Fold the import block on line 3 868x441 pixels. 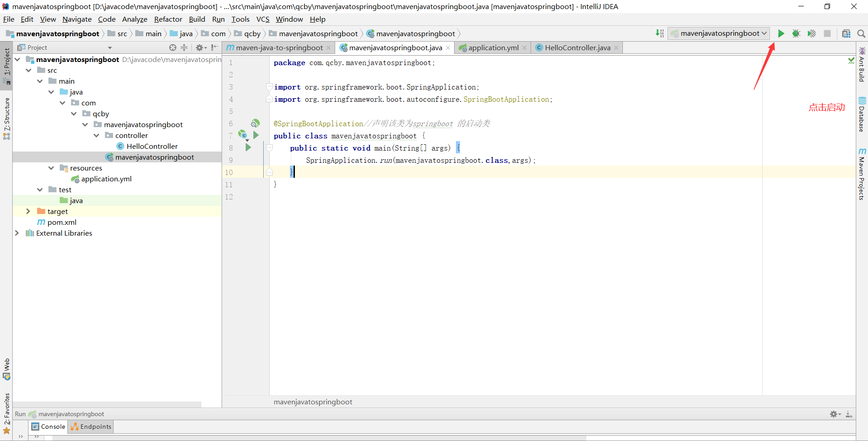[270, 87]
